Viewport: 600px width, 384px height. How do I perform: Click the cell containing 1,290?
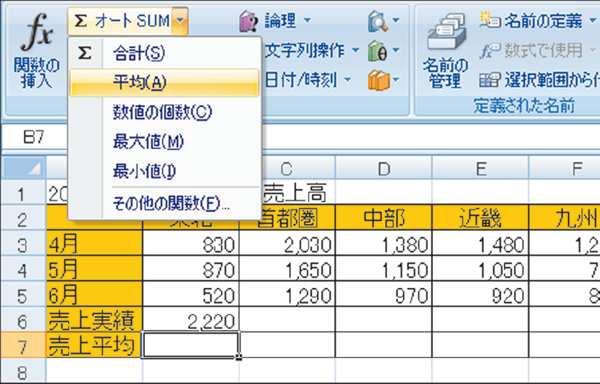tap(287, 295)
